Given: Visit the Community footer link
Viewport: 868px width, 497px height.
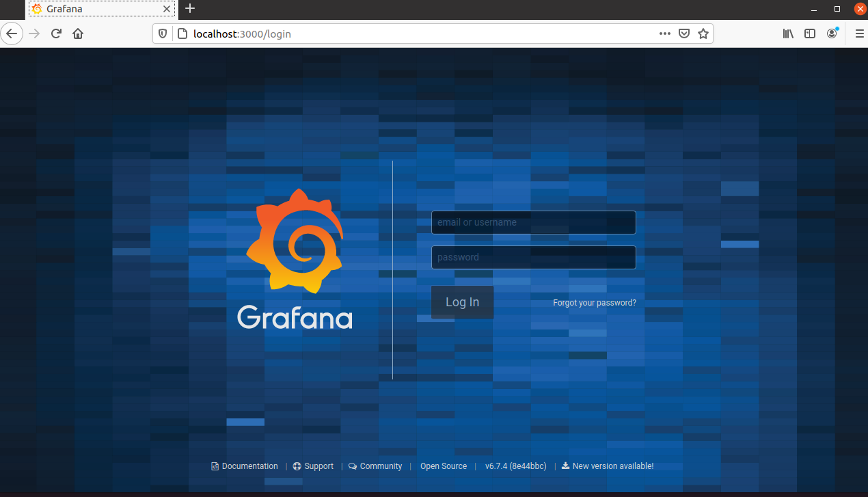Looking at the screenshot, I should click(x=375, y=466).
